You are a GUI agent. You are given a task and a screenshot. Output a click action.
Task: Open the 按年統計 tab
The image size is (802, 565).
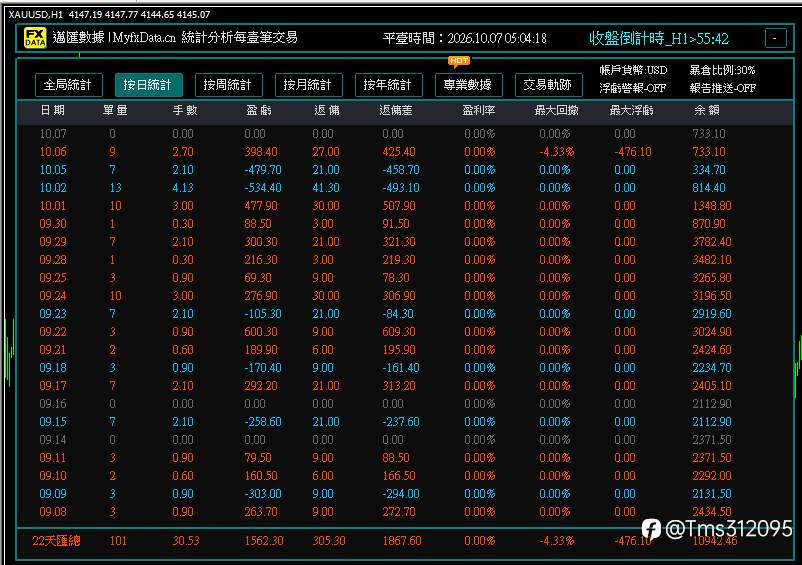tap(389, 85)
